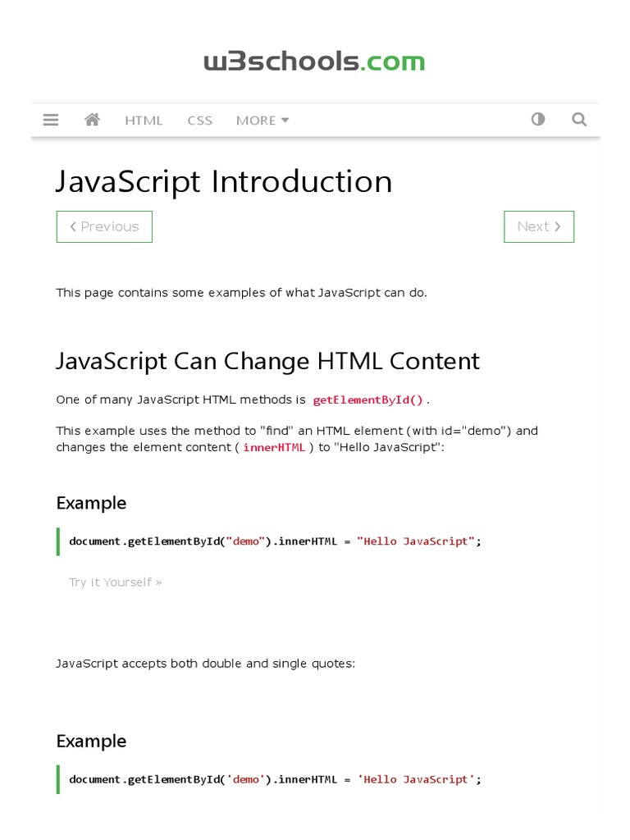630x840 pixels.
Task: Click the single-quote example code line
Action: [x=275, y=779]
